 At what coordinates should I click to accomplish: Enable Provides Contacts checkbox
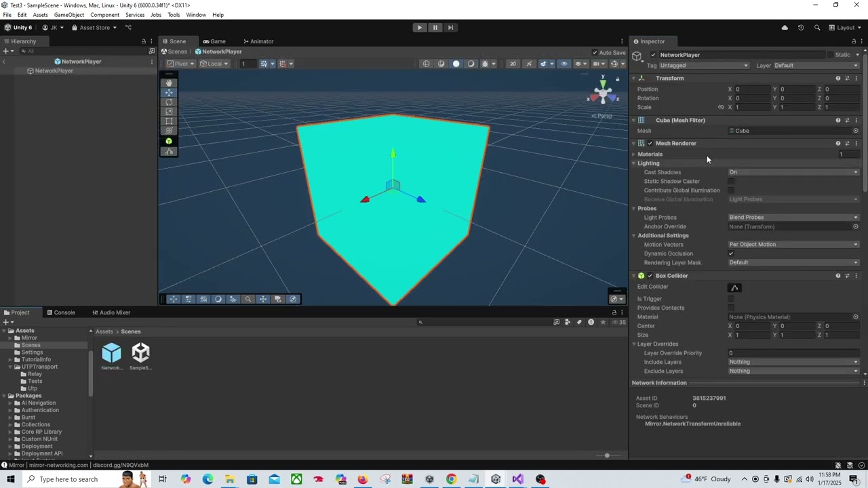coord(731,308)
